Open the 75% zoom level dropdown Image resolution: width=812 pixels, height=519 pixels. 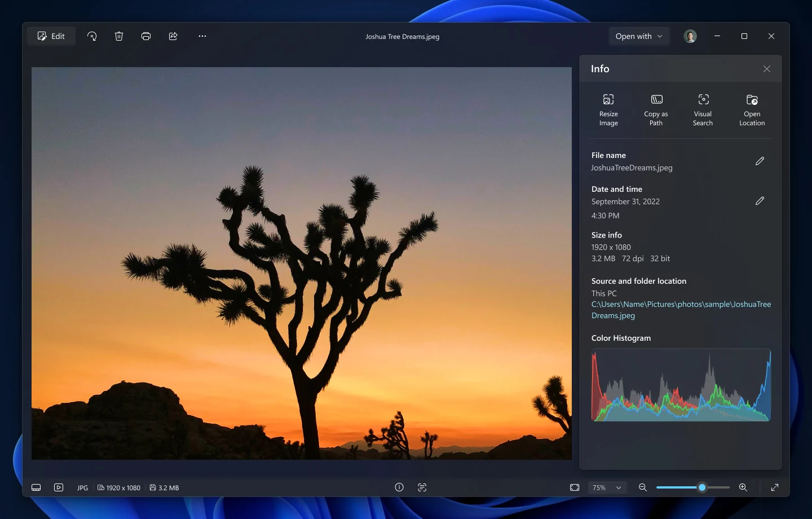(607, 487)
